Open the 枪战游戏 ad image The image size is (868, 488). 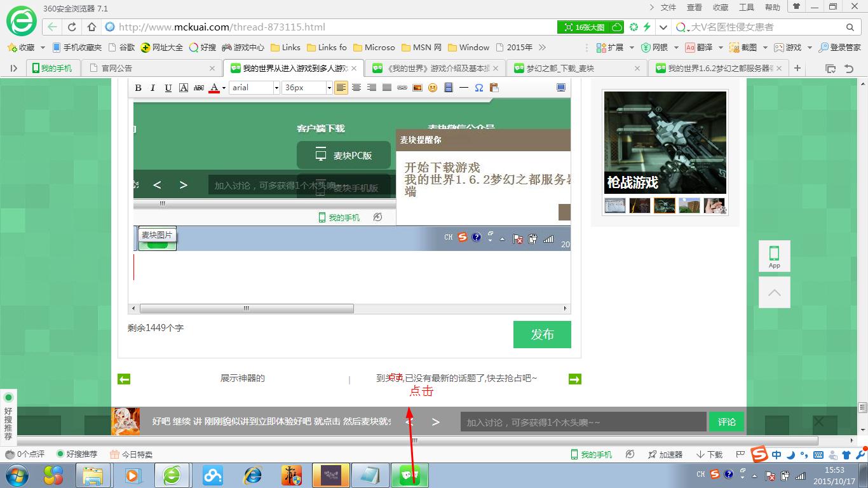coord(665,142)
